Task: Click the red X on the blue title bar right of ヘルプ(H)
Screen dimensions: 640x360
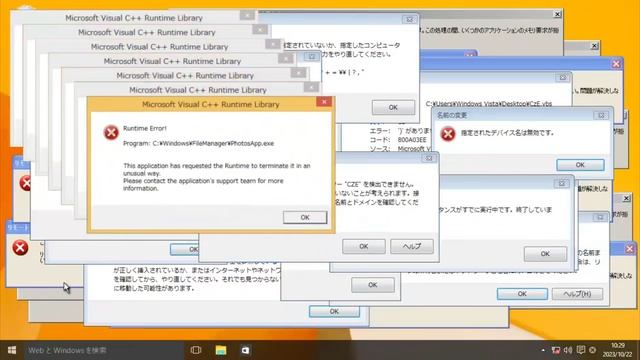Action: tap(629, 249)
